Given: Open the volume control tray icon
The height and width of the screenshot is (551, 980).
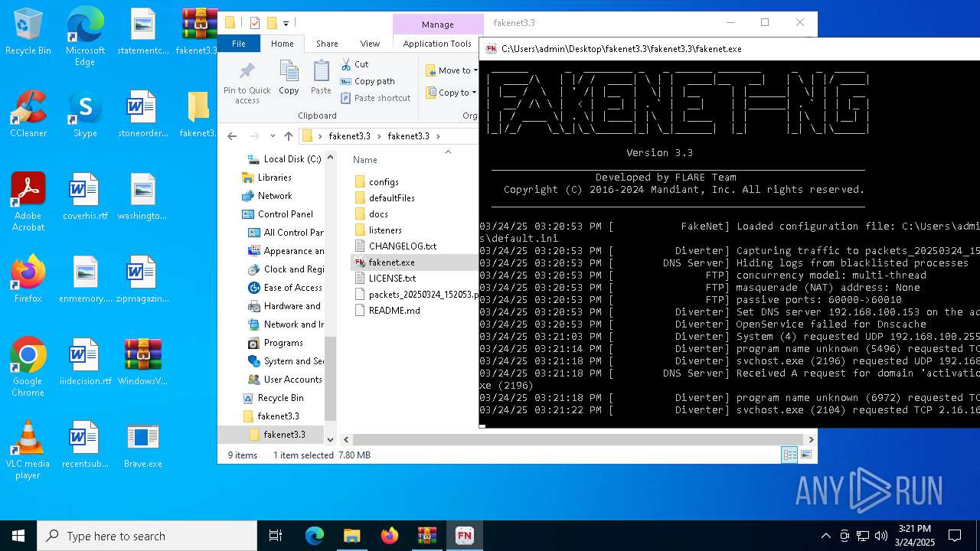Looking at the screenshot, I should pos(881,536).
